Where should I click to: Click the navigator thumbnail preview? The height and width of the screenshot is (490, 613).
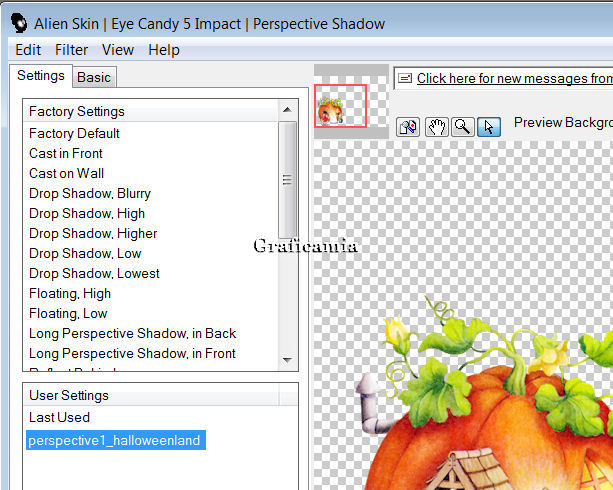pyautogui.click(x=341, y=106)
